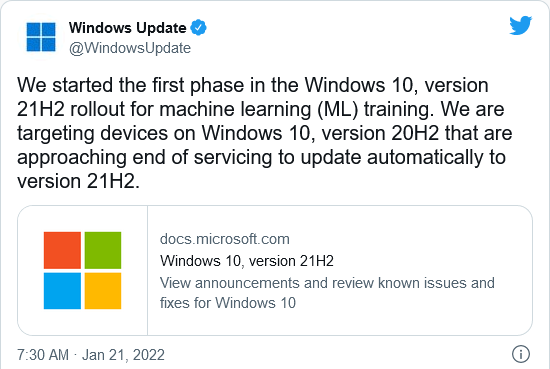550x369 pixels.
Task: Visit the @WindowsUpdate handle
Action: pos(130,48)
